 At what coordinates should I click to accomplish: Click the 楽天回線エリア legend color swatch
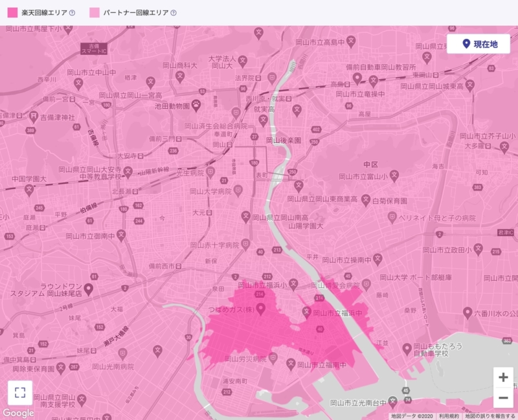pyautogui.click(x=12, y=12)
